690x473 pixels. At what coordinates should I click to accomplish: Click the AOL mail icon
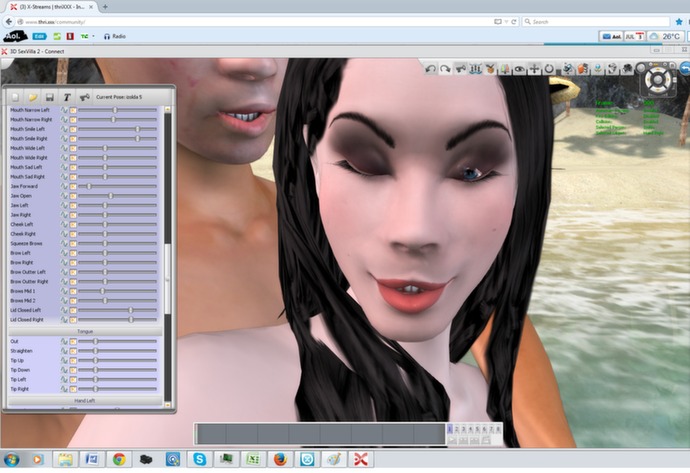point(611,37)
